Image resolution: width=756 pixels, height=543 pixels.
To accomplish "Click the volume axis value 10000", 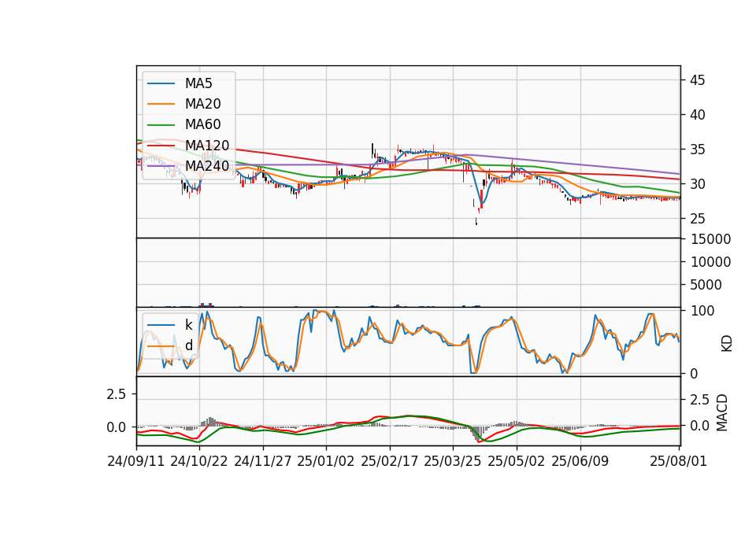I will click(710, 262).
